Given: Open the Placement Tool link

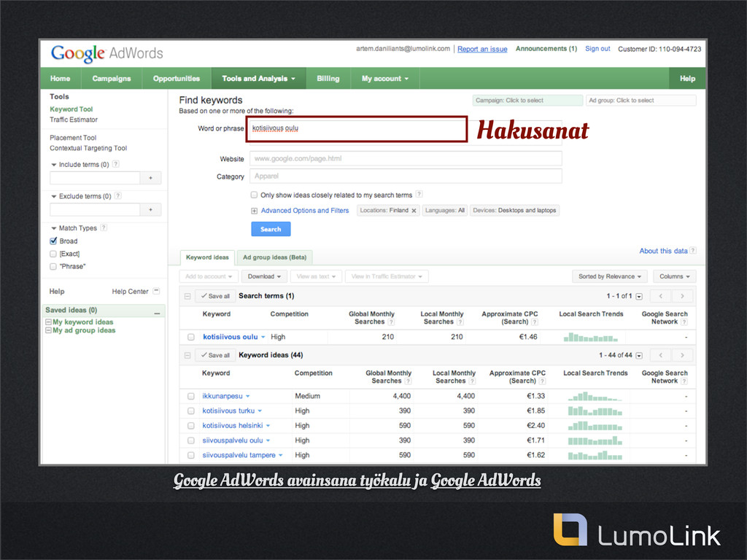Looking at the screenshot, I should (x=73, y=138).
